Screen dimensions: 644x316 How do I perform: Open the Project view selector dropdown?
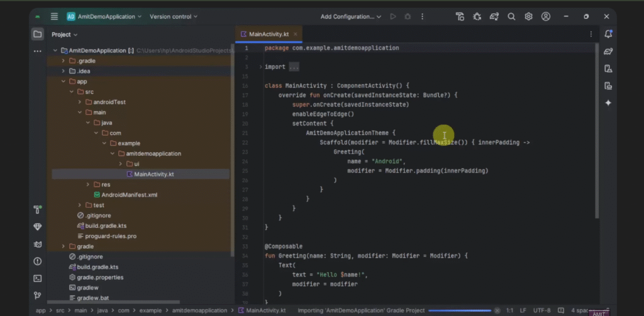(65, 35)
